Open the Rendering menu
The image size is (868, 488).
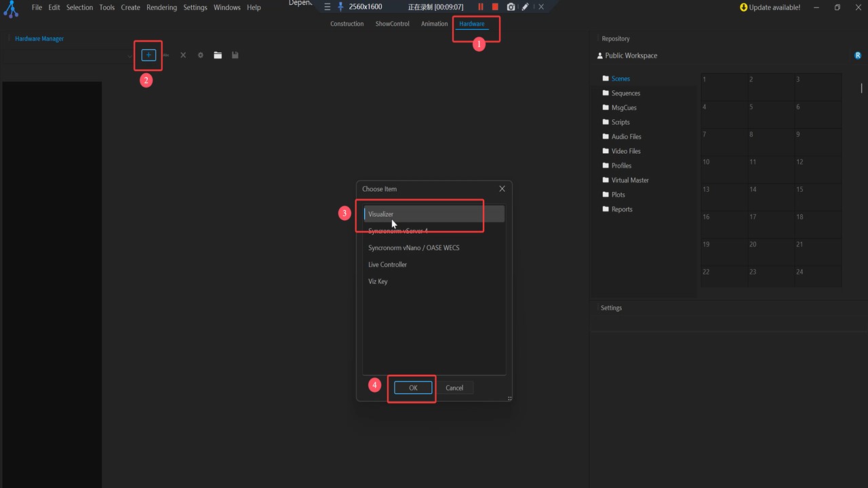[161, 7]
